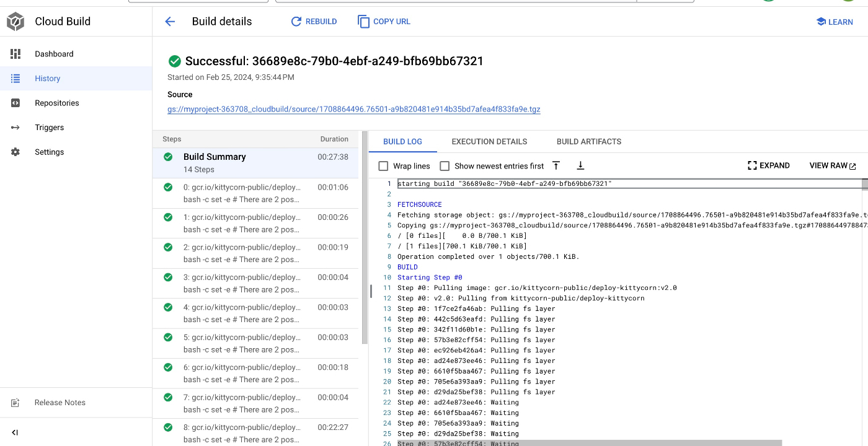This screenshot has height=446, width=868.
Task: Click the COPY URL button
Action: click(384, 22)
